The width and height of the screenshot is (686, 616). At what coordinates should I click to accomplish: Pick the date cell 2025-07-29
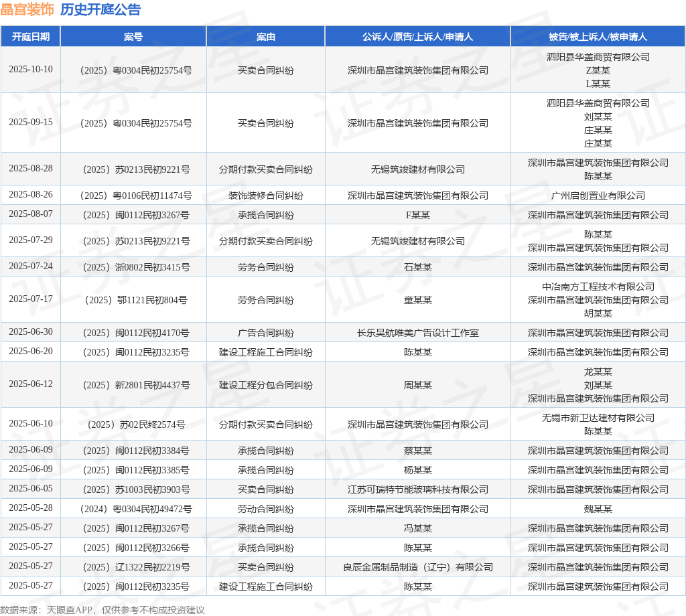point(31,240)
